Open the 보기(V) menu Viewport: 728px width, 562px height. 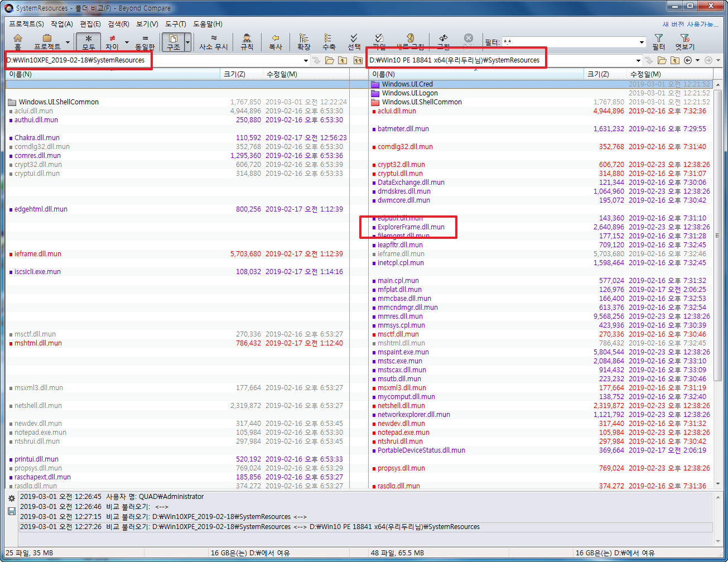click(147, 24)
